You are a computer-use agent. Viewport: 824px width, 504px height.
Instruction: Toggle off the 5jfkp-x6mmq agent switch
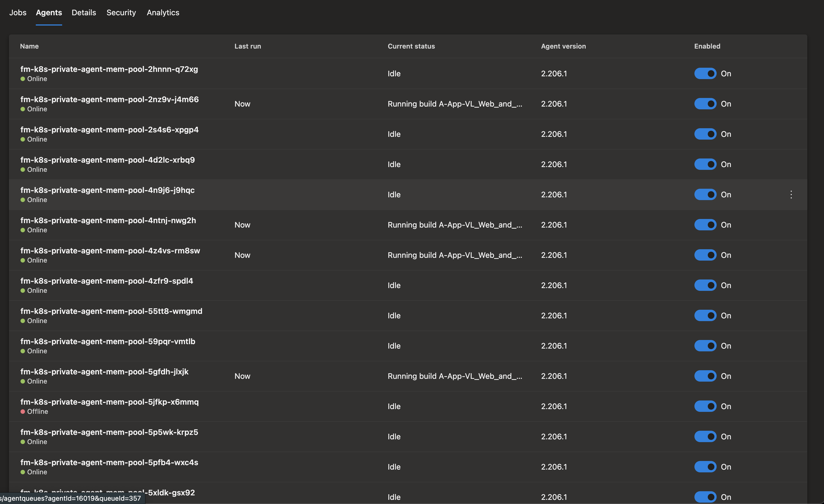pyautogui.click(x=705, y=406)
